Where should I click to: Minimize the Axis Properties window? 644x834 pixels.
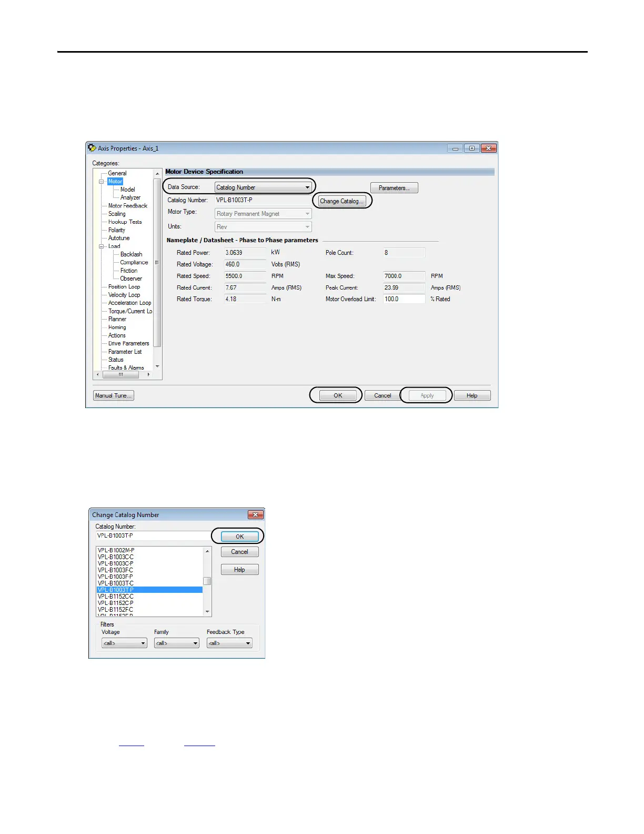[456, 148]
